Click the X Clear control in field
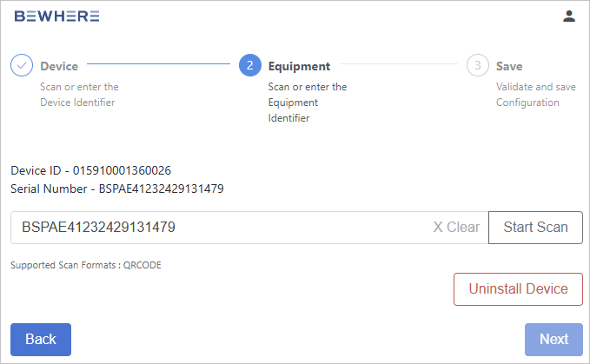Screen dimensions: 590x364 [x=456, y=227]
